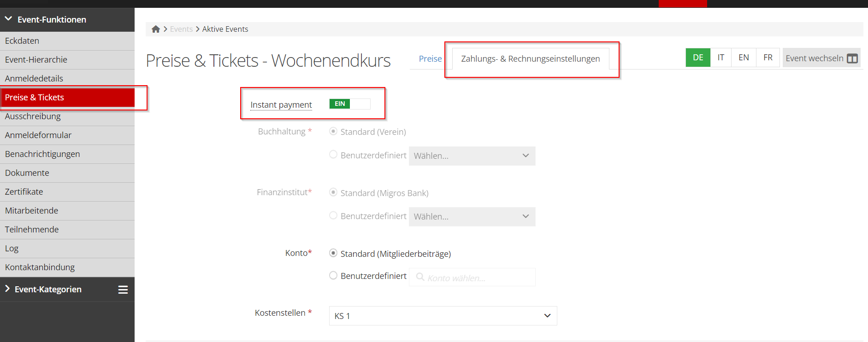
Task: Open the Buchhaltung Wählen dropdown
Action: point(472,156)
